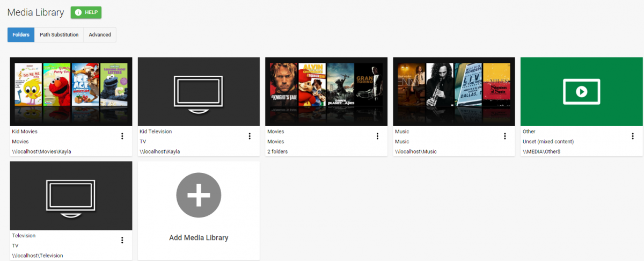
Task: Select the Music library album thumbnail
Action: coord(454,91)
